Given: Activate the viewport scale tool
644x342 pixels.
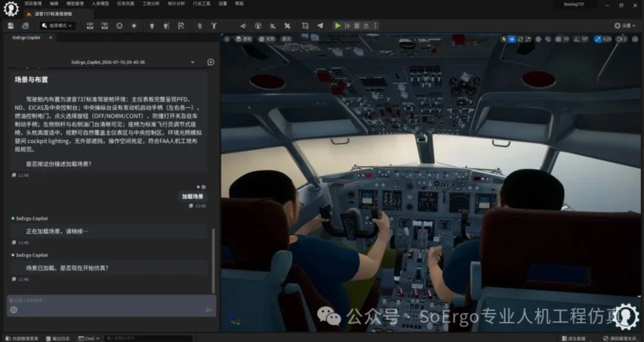Looking at the screenshot, I should tap(528, 39).
